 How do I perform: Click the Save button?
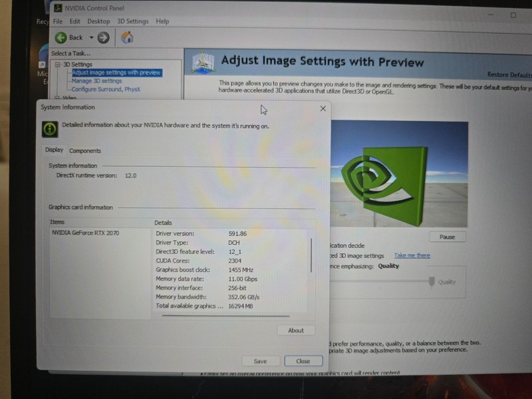click(x=260, y=361)
